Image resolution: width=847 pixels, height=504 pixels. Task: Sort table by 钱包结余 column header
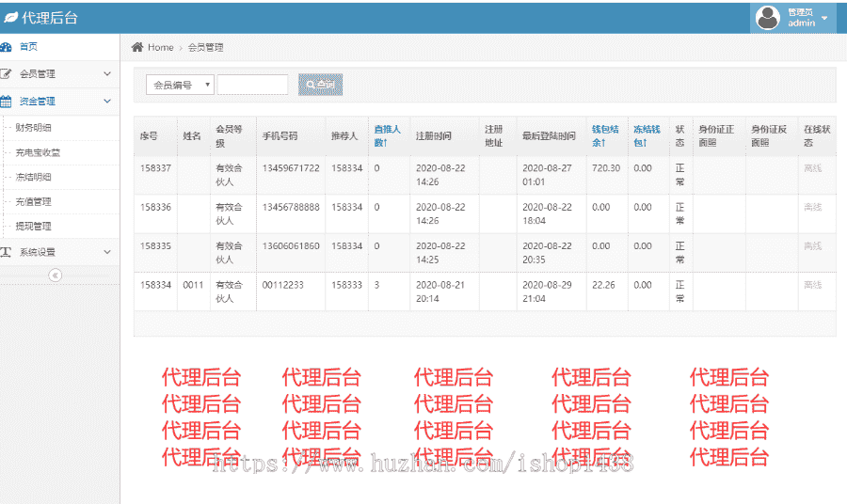coord(605,135)
